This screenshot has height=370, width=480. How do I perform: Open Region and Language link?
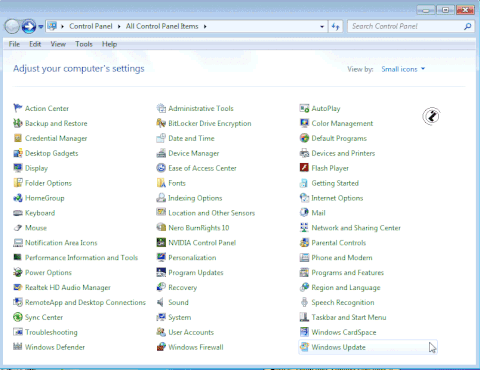tap(346, 287)
